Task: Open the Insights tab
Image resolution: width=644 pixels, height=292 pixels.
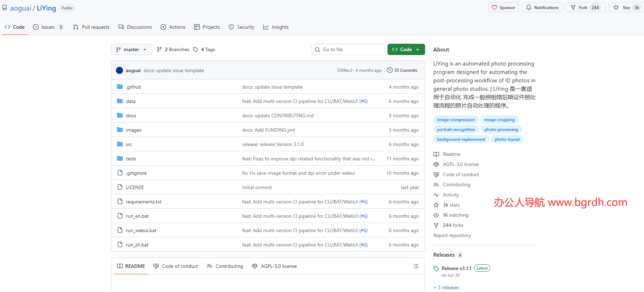Action: click(x=276, y=27)
